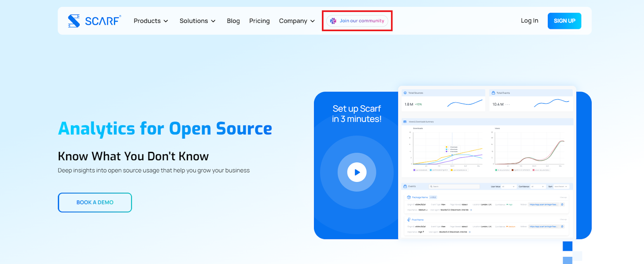The image size is (644, 264).
Task: Click the Events search field
Action: (x=455, y=186)
